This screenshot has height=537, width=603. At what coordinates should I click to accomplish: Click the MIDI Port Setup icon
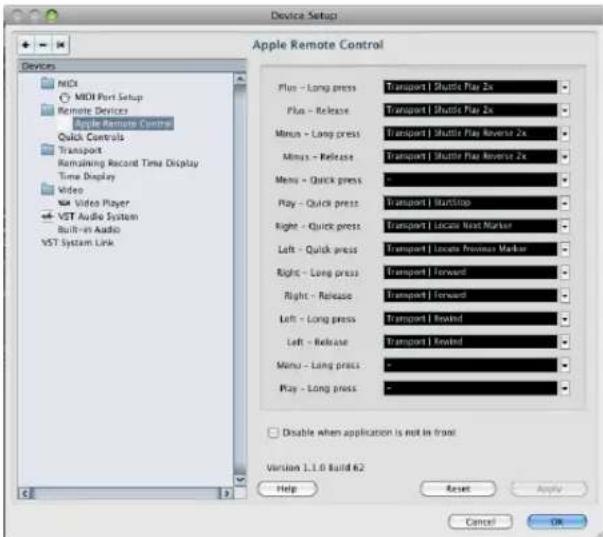point(65,97)
